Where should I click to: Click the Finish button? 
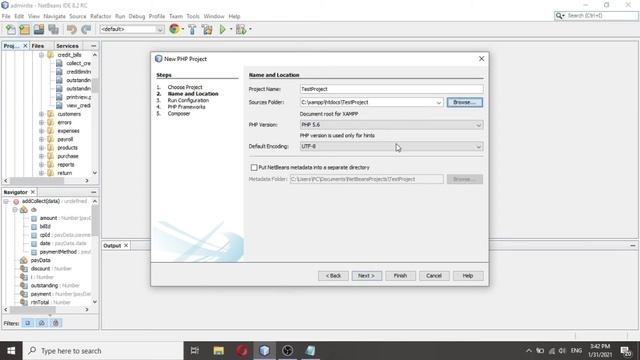pyautogui.click(x=400, y=276)
